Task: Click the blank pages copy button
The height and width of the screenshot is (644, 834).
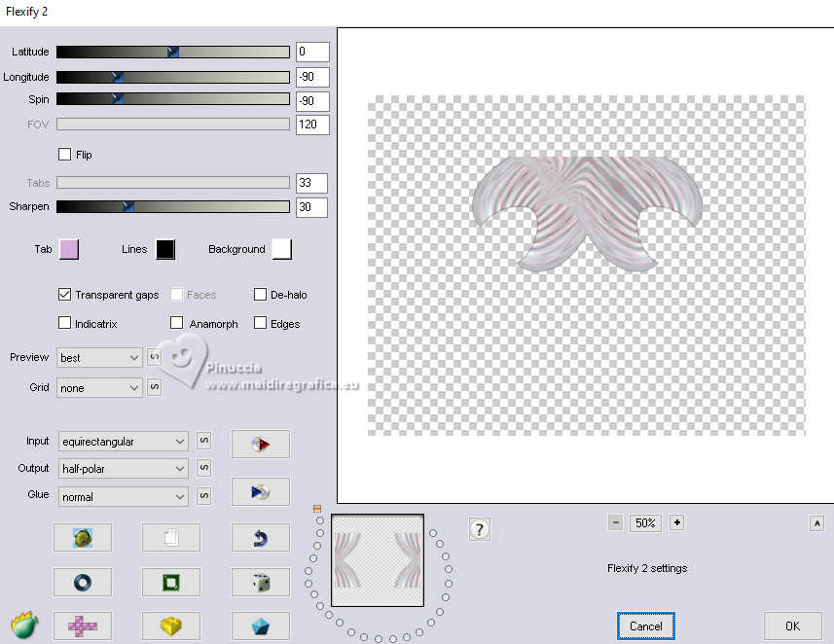Action: point(171,538)
